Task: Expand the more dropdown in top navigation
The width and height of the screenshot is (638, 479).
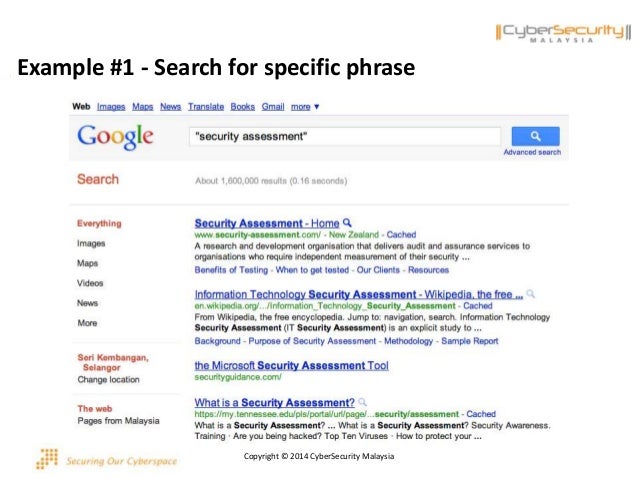Action: tap(305, 107)
